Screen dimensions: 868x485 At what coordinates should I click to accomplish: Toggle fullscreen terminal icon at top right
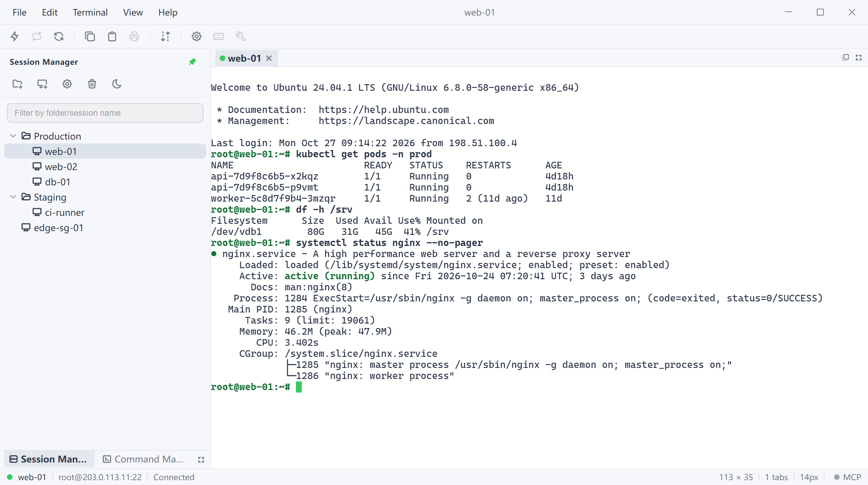click(859, 58)
